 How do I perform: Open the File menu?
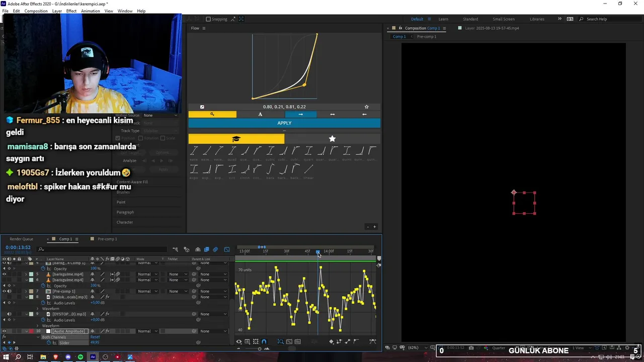tap(5, 11)
